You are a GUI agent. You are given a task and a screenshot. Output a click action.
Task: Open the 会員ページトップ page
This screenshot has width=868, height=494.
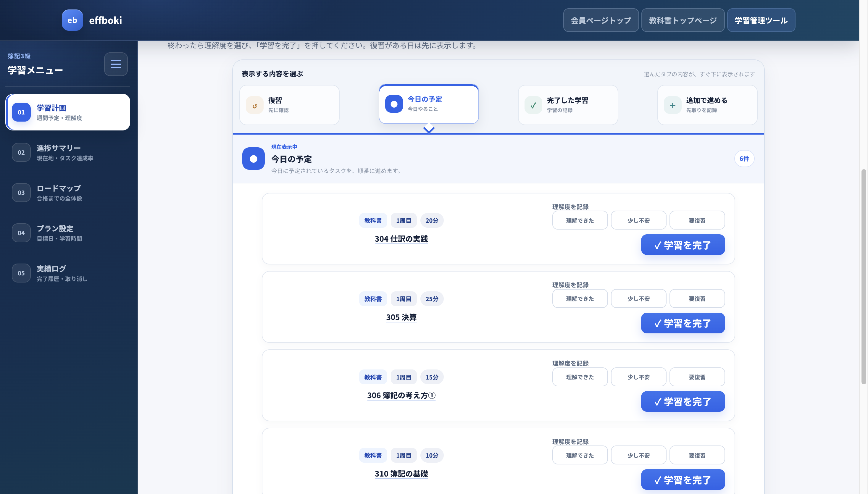601,20
